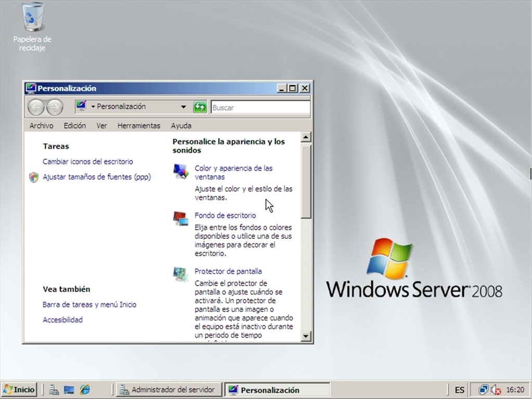The image size is (532, 399).
Task: Switch to Administrador del servidor taskbar button
Action: [169, 390]
